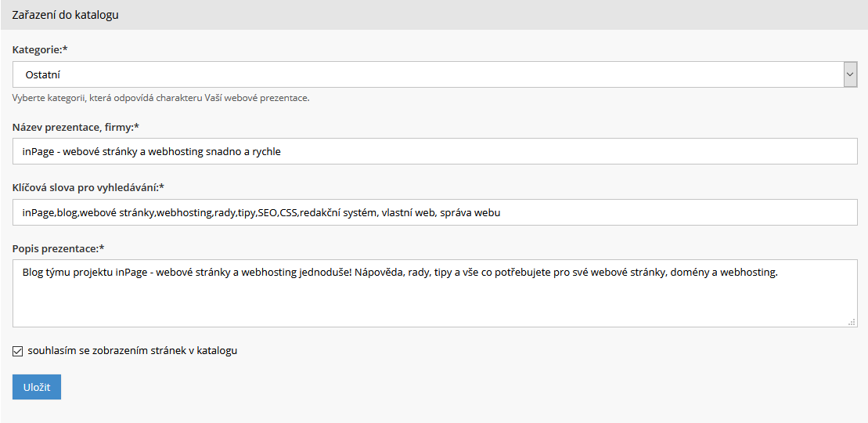Screen dimensions: 868x423
Task: Click the Kategorie:* label
Action: coord(40,50)
